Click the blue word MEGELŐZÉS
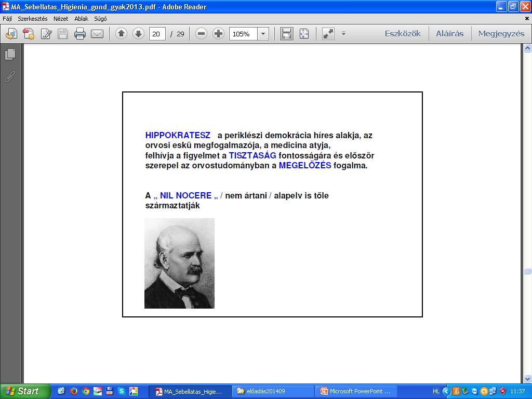Image resolution: width=532 pixels, height=399 pixels. [304, 165]
